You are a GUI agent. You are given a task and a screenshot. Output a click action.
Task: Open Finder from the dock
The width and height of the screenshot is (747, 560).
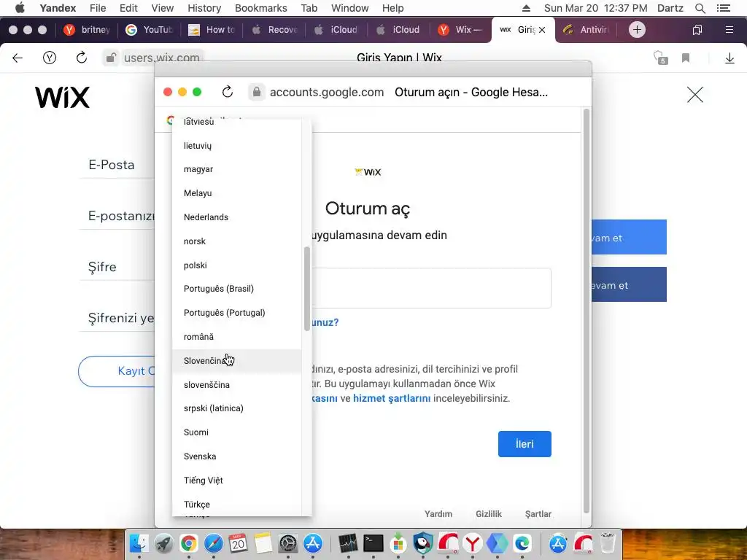139,542
